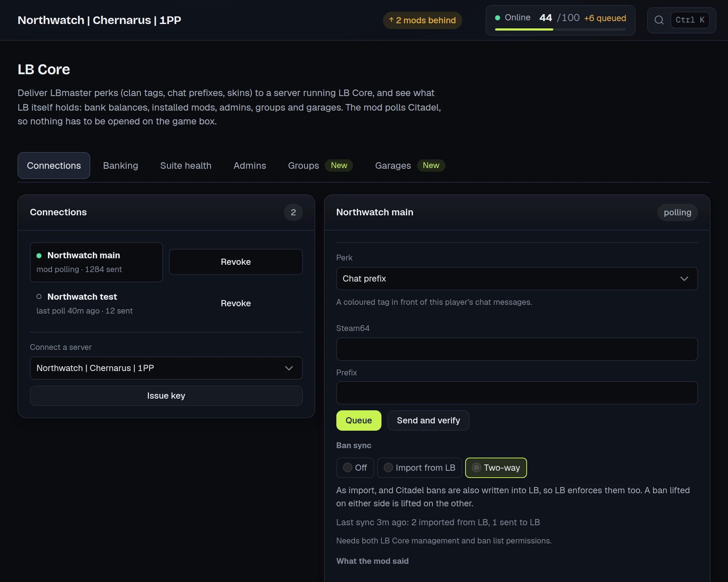Click the Ban sync label
Screen dimensions: 728x582
(354, 446)
